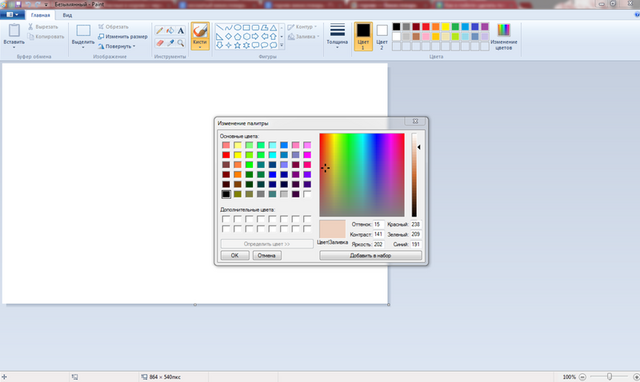Click the Определить цвет >> button

[x=267, y=244]
